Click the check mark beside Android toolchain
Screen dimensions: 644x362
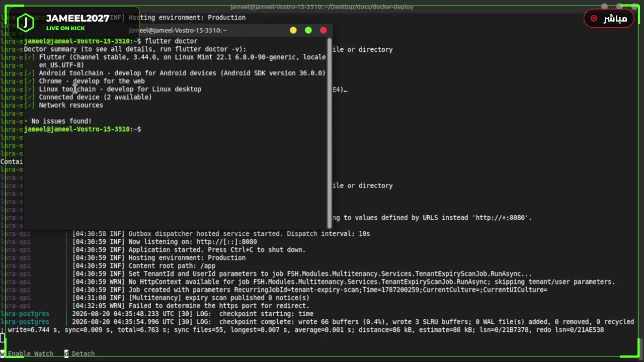pyautogui.click(x=30, y=73)
